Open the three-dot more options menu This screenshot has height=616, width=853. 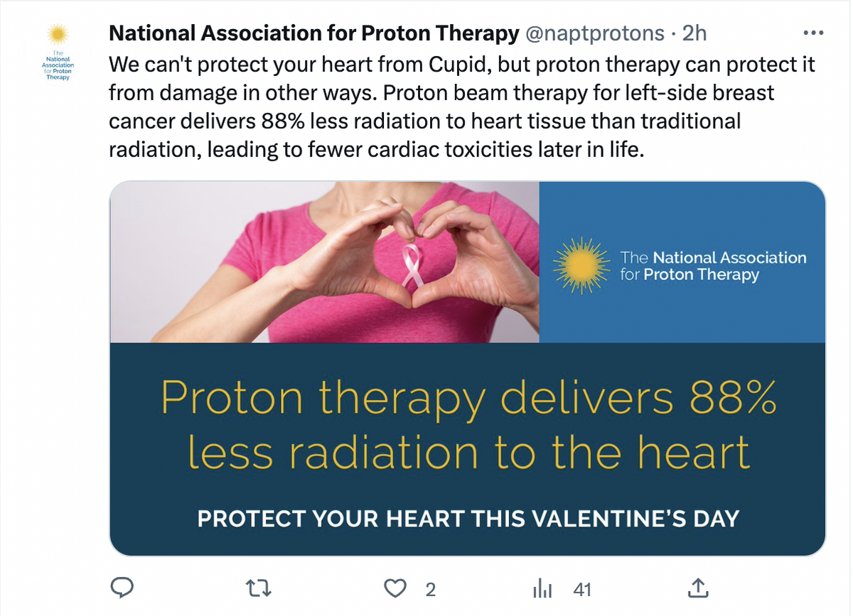point(812,33)
